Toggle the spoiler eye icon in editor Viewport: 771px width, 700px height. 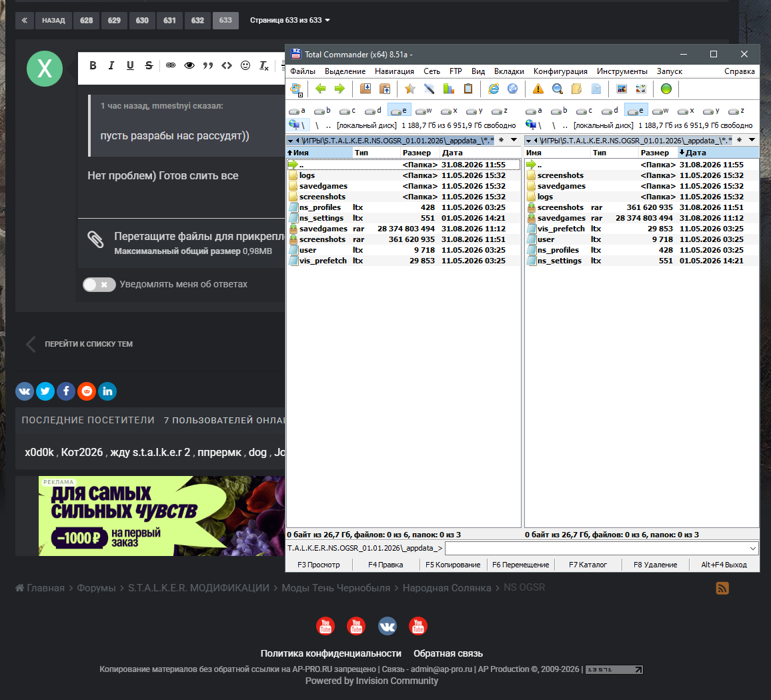pos(189,65)
